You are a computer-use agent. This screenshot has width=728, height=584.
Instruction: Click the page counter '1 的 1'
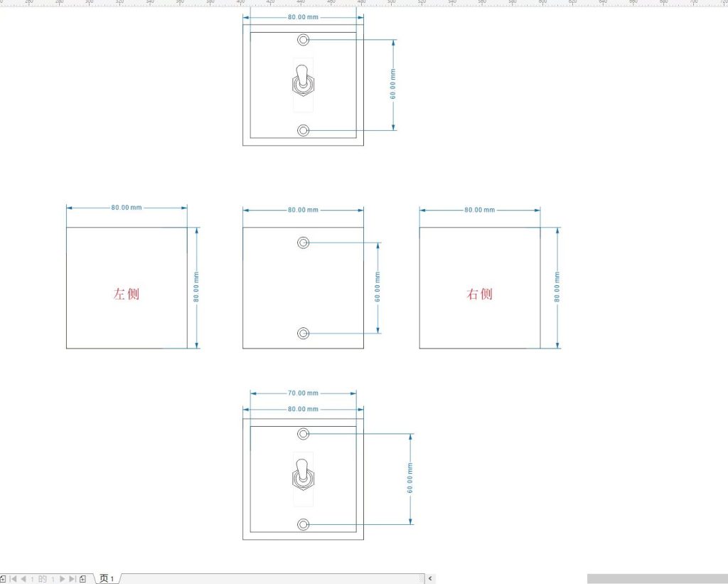tap(42, 579)
